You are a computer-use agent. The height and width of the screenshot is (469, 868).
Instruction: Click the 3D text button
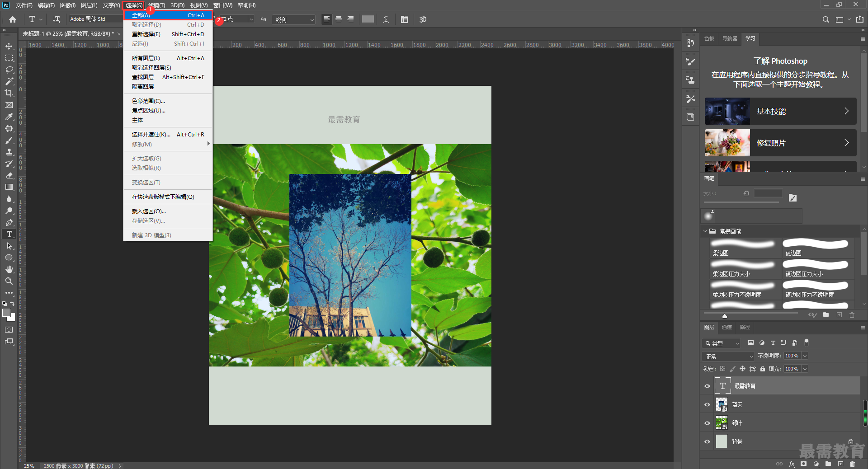point(423,19)
